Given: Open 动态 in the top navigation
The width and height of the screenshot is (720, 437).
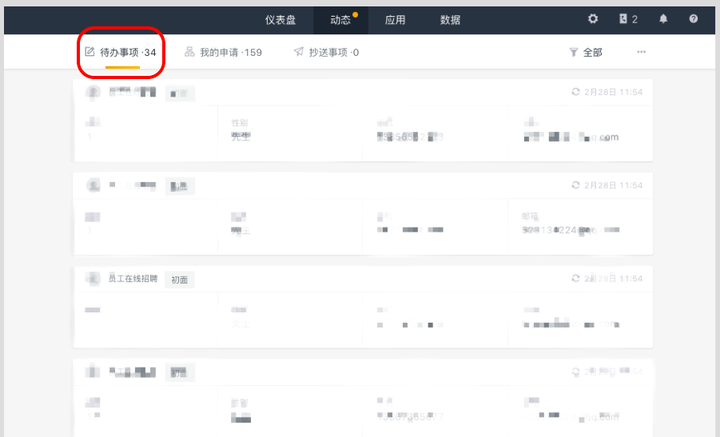Looking at the screenshot, I should (x=340, y=20).
